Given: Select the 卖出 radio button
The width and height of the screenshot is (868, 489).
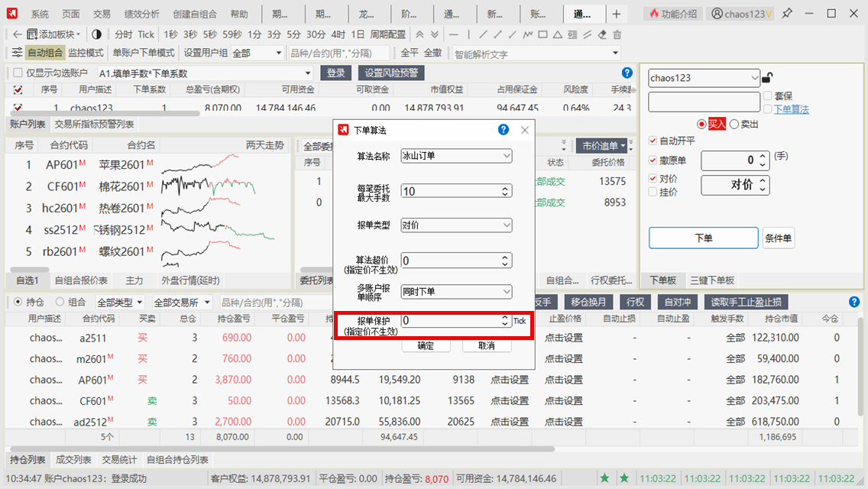Looking at the screenshot, I should 734,125.
